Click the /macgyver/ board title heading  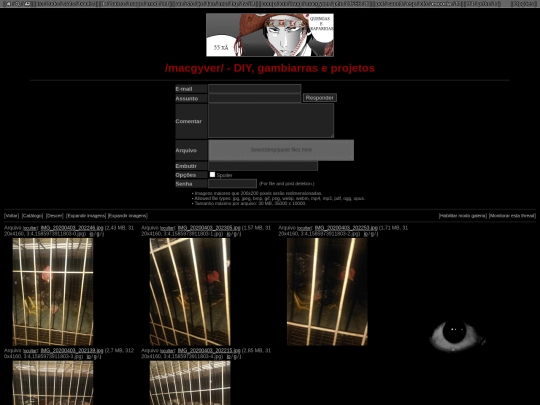(270, 68)
